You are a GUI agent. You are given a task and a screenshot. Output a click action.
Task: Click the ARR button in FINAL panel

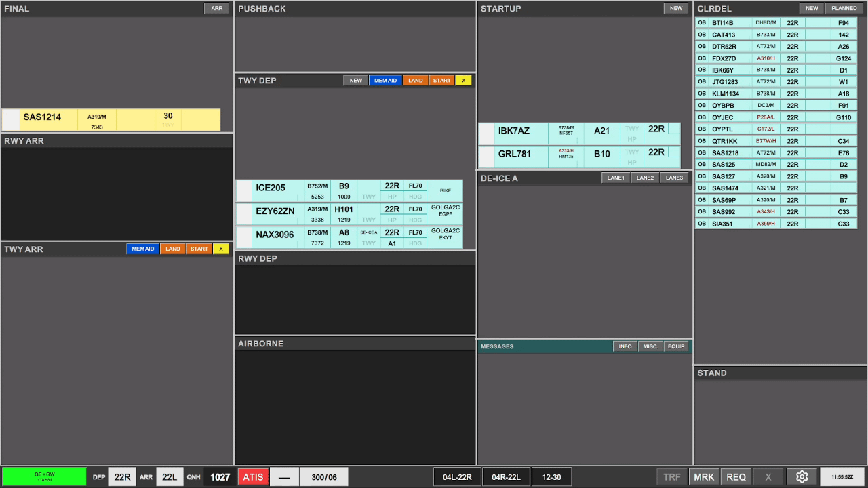click(x=217, y=9)
